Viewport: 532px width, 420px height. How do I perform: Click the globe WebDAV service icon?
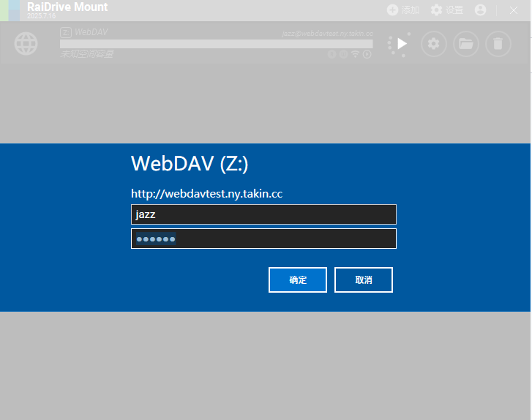coord(26,44)
